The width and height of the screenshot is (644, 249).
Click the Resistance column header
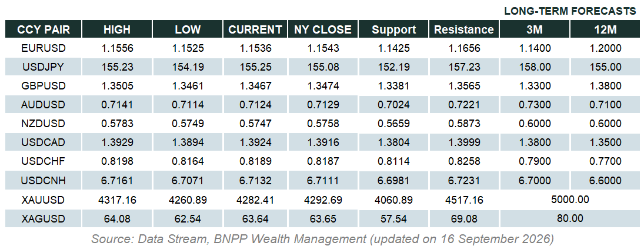click(464, 29)
